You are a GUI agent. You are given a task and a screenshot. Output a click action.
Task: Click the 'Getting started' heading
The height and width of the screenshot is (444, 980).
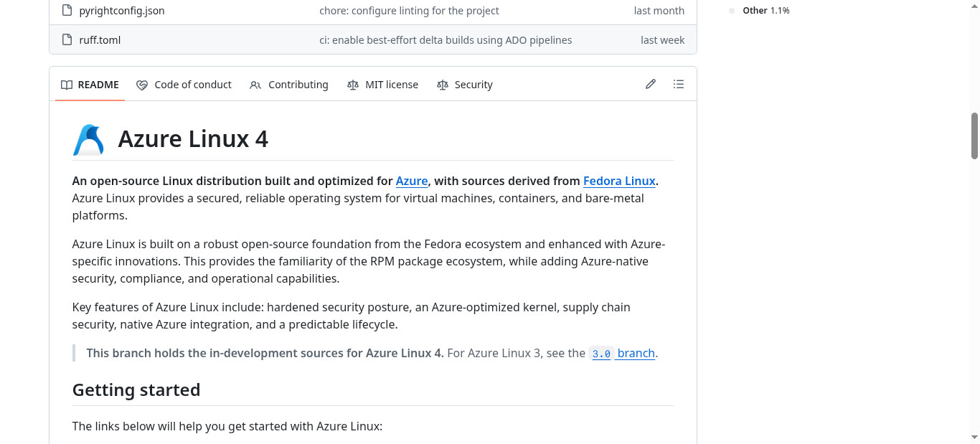tap(136, 390)
